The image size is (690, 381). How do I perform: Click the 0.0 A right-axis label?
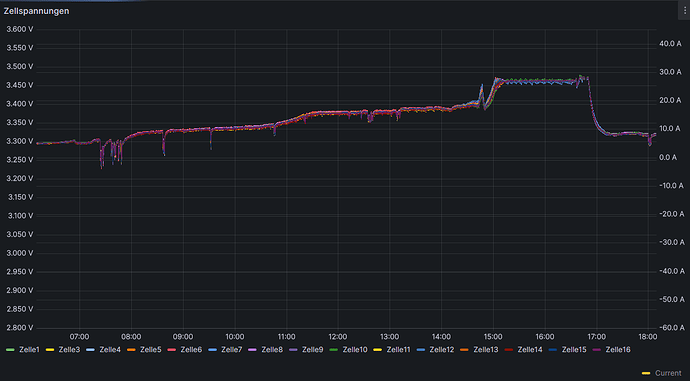tap(668, 158)
